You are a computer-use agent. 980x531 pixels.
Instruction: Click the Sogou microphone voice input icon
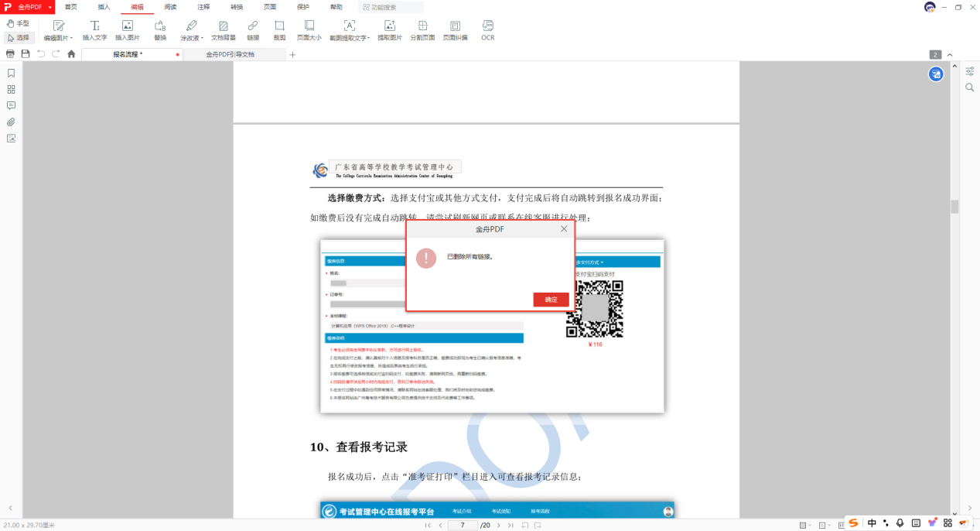click(x=900, y=523)
